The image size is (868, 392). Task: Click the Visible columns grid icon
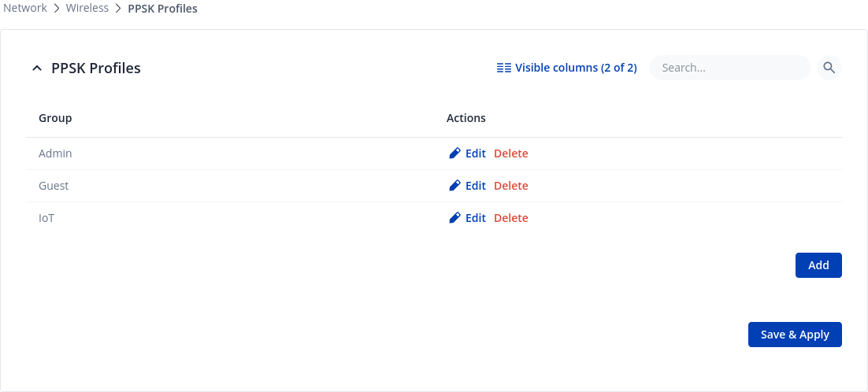pos(504,68)
